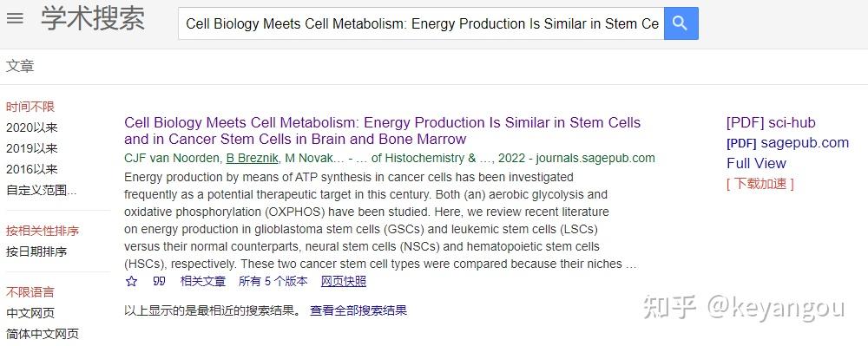The image size is (868, 346).
Task: Save the result with star icon
Action: pyautogui.click(x=131, y=281)
